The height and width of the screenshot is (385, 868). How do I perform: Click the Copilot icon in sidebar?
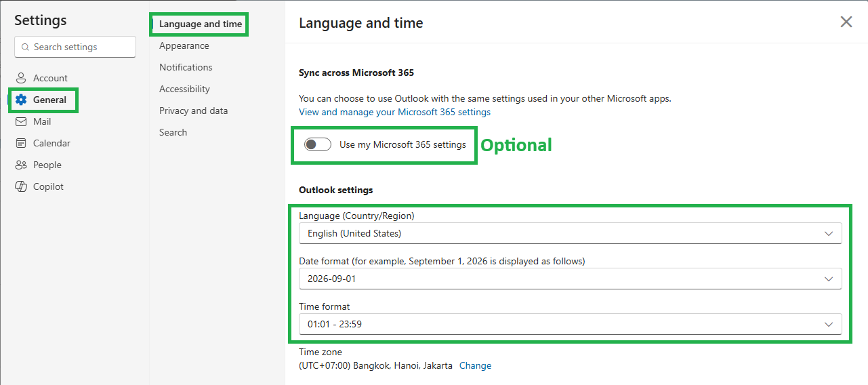[21, 186]
